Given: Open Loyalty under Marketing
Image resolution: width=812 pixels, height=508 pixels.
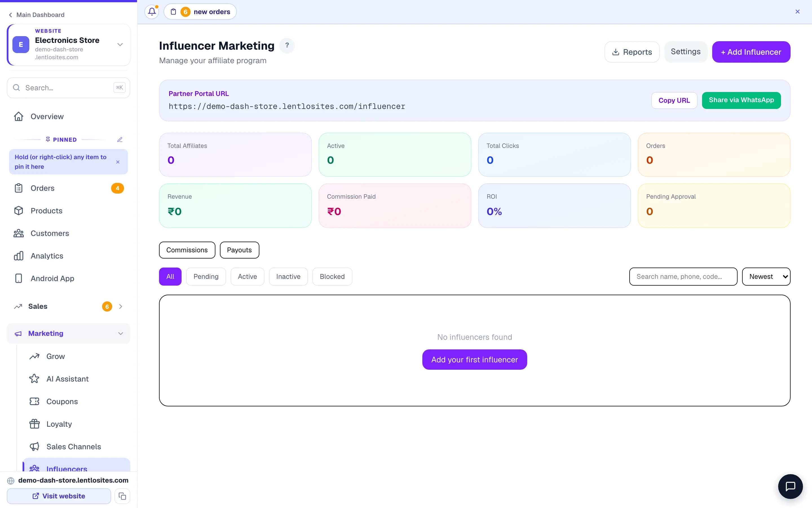Looking at the screenshot, I should (x=76, y=424).
